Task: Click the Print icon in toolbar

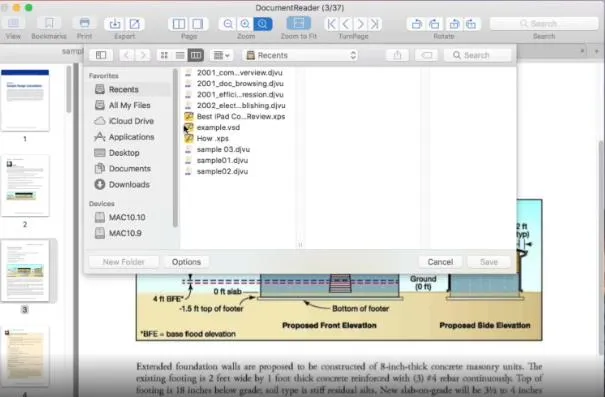Action: tap(84, 24)
